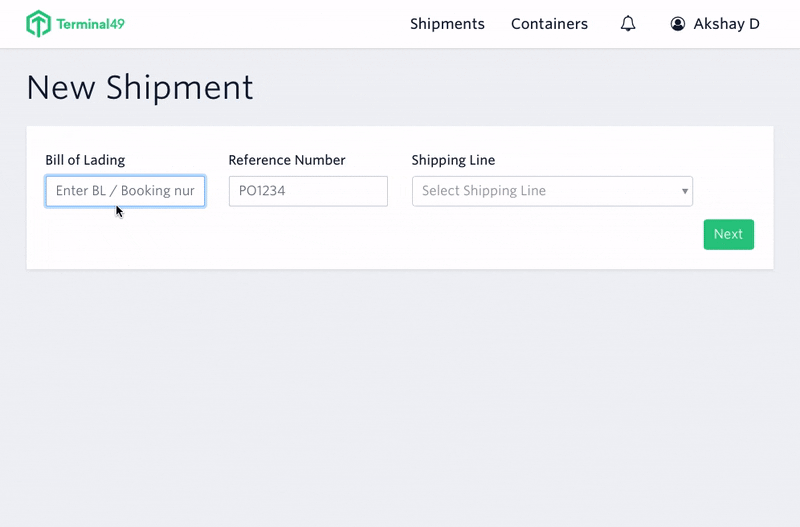
Task: Open the notifications bell
Action: [628, 24]
